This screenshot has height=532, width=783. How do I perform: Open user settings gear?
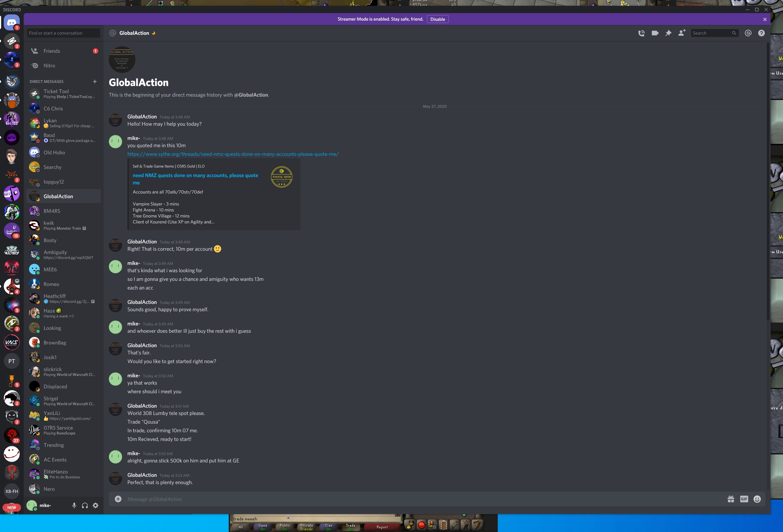(96, 505)
